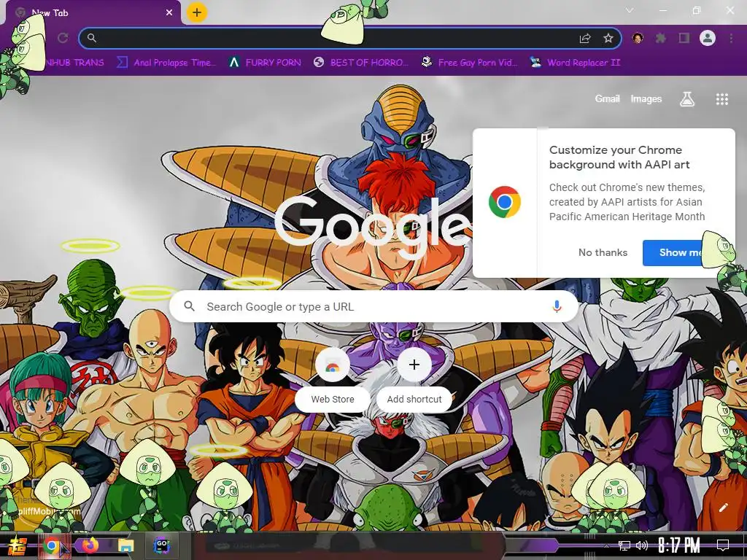Switch to Chrome from the taskbar

[53, 545]
